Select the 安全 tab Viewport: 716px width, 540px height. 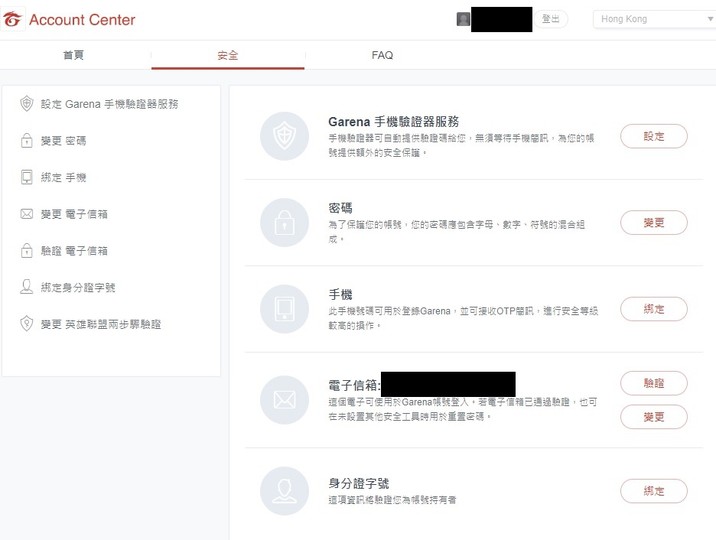pos(228,55)
